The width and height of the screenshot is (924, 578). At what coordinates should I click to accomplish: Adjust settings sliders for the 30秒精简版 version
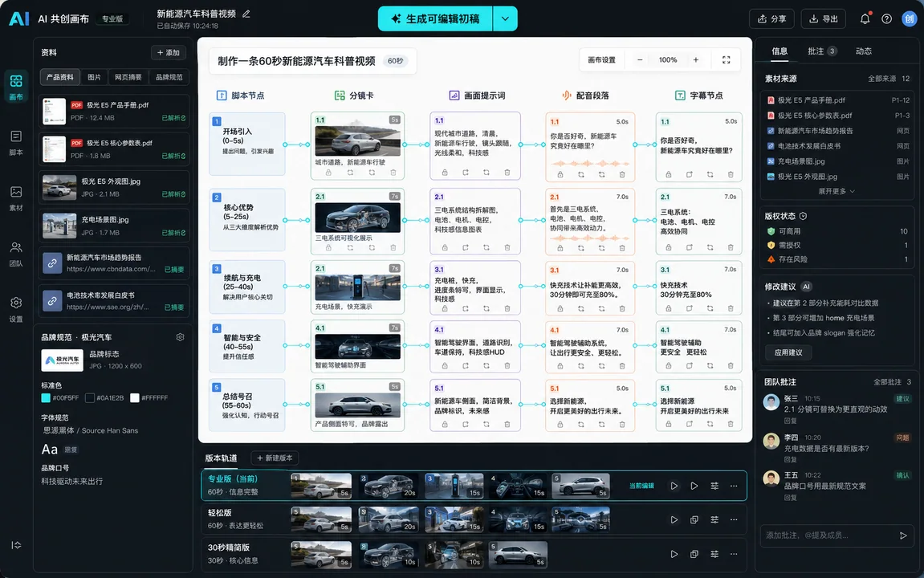[x=714, y=554]
